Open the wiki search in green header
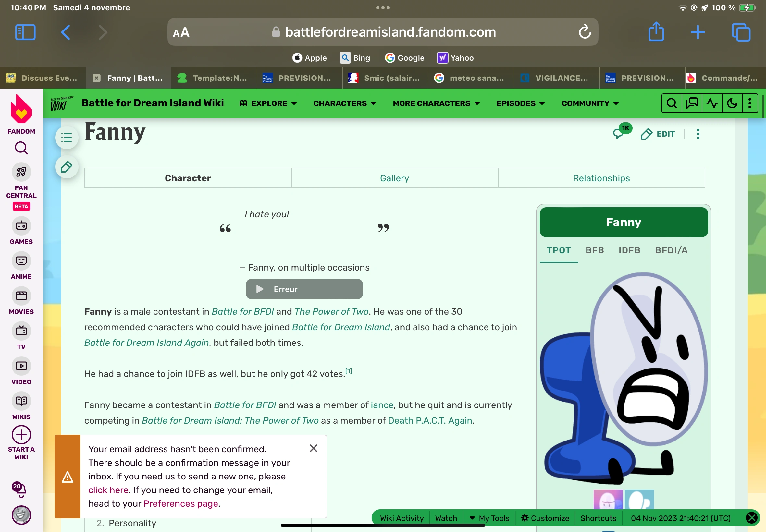 (672, 103)
